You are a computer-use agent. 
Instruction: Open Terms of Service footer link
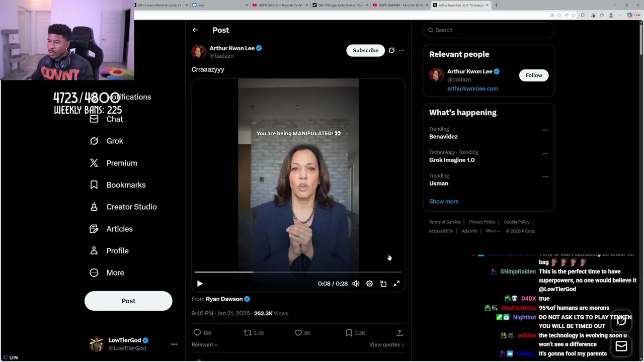[x=445, y=222]
